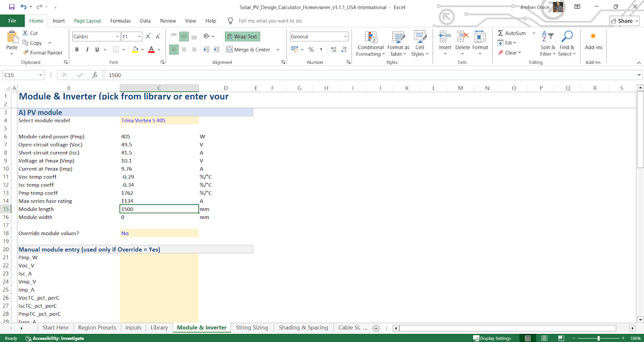Screen dimensions: 644x342
Task: Click the Insert Function fx icon
Action: [94, 76]
